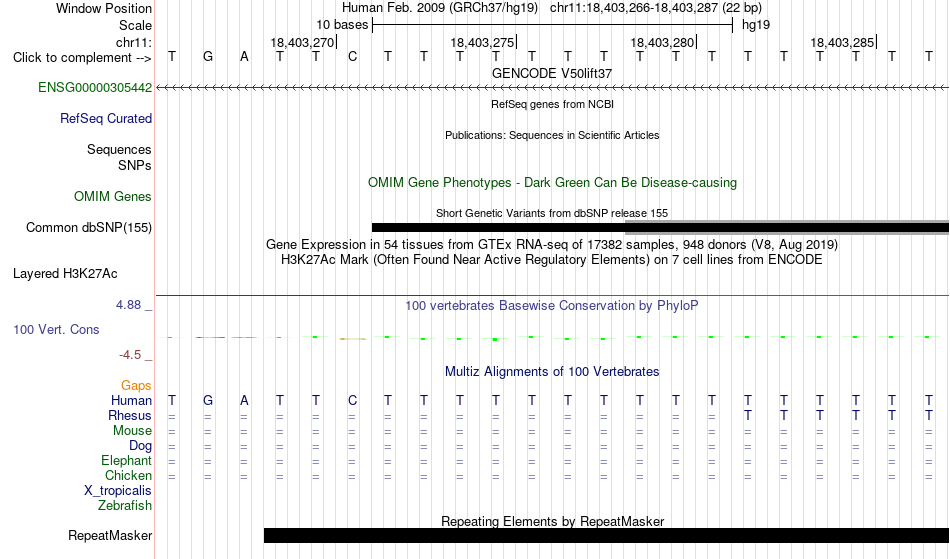
Task: Click the hg19 label beside the scale bar
Action: point(756,25)
